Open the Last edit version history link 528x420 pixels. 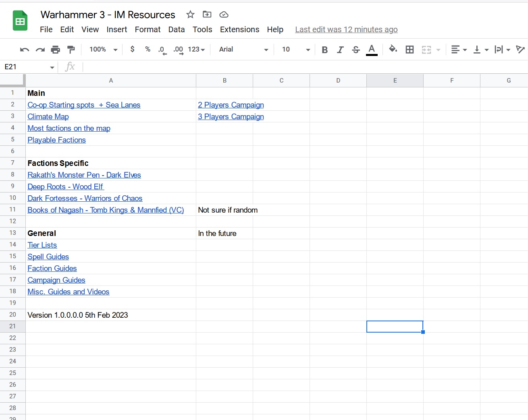click(346, 29)
